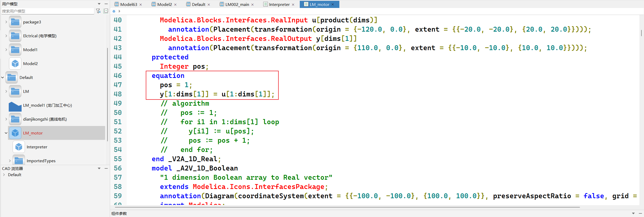
Task: Click 'Integer pos;' on line 45
Action: coord(184,66)
